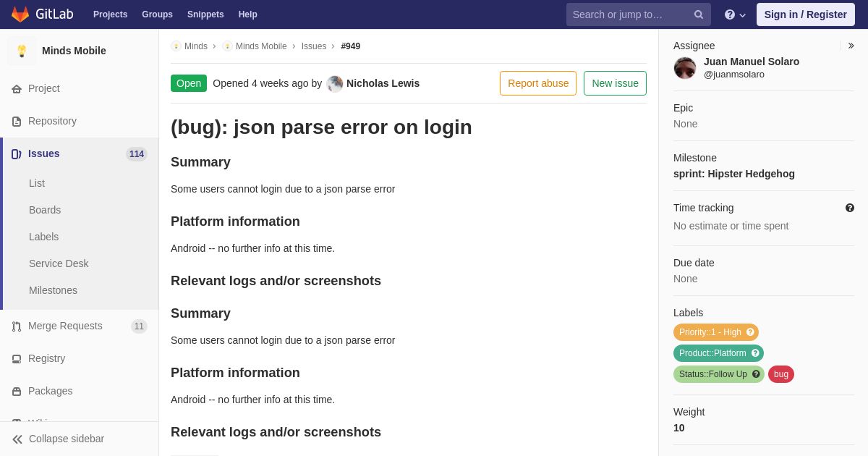Open the Groups menu in top bar
Viewport: 868px width, 456px height.
[157, 14]
